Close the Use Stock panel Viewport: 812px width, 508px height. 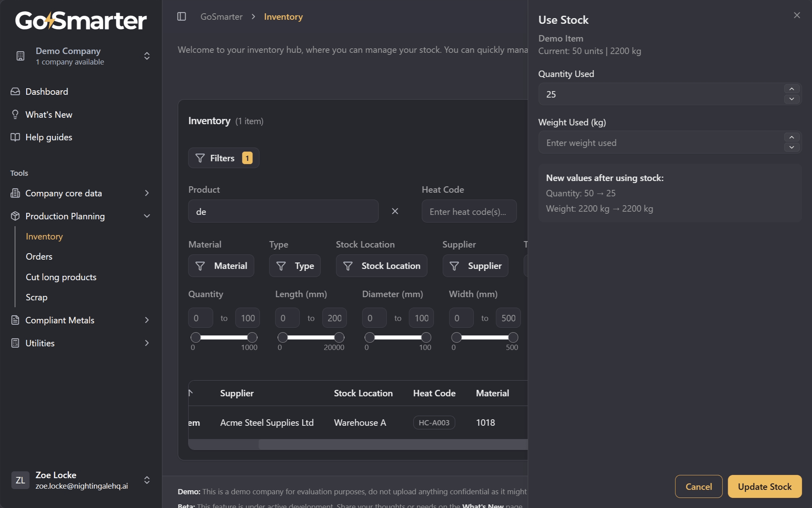pyautogui.click(x=797, y=15)
